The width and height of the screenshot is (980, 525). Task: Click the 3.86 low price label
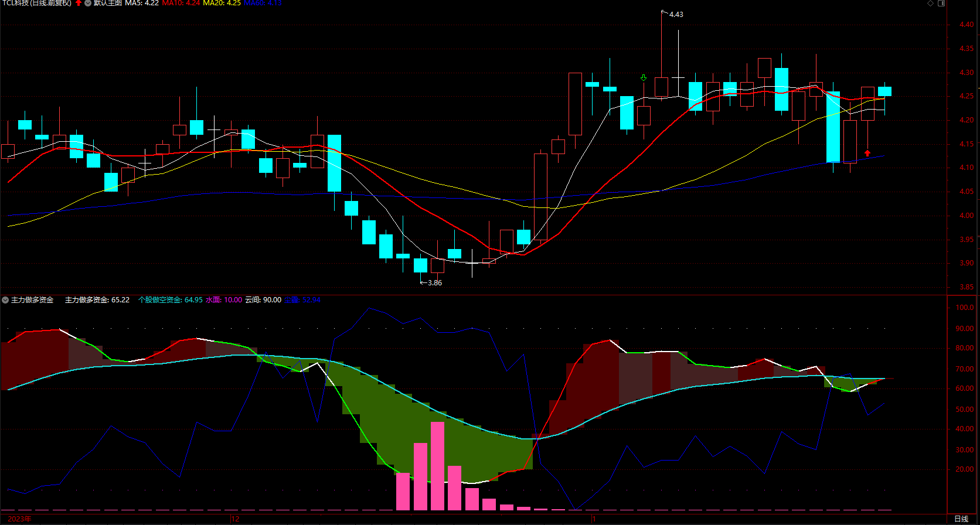pos(435,283)
